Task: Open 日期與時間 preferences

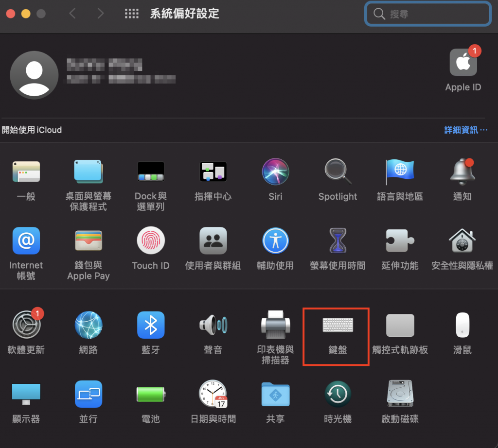Action: pyautogui.click(x=213, y=394)
